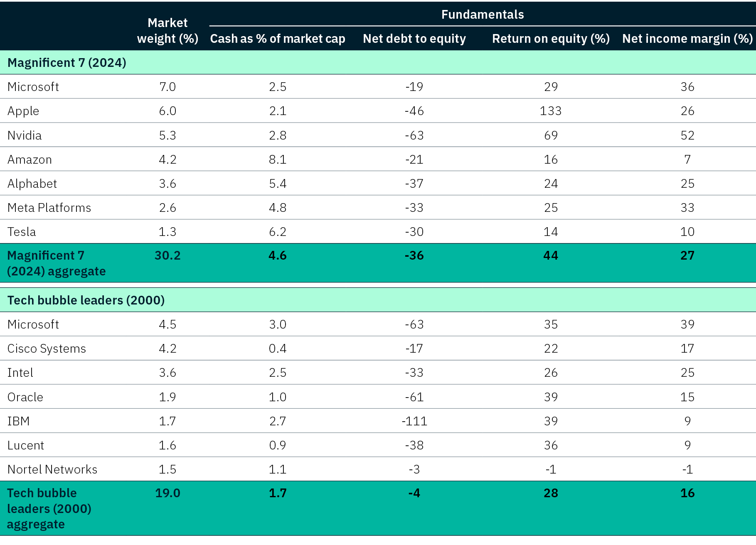Select the Market weight (%) column header
Screen dimensions: 756x545
(x=167, y=30)
